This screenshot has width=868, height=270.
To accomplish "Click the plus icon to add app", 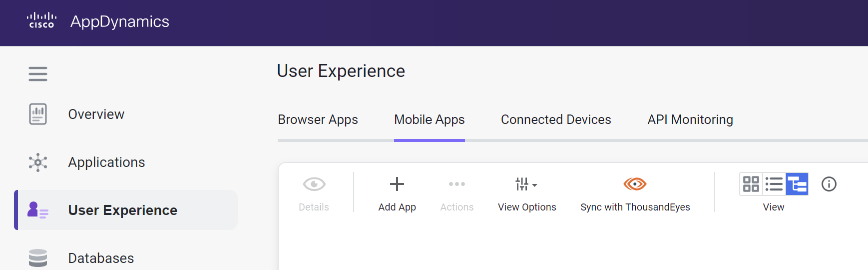I will [397, 184].
